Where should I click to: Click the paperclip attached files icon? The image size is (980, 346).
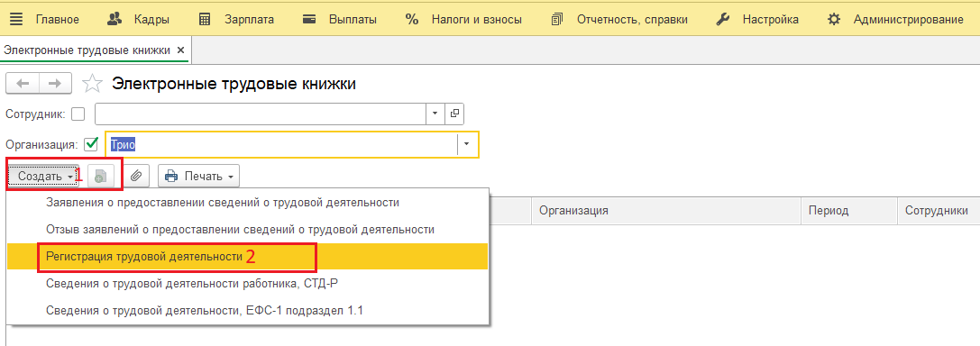click(x=135, y=176)
